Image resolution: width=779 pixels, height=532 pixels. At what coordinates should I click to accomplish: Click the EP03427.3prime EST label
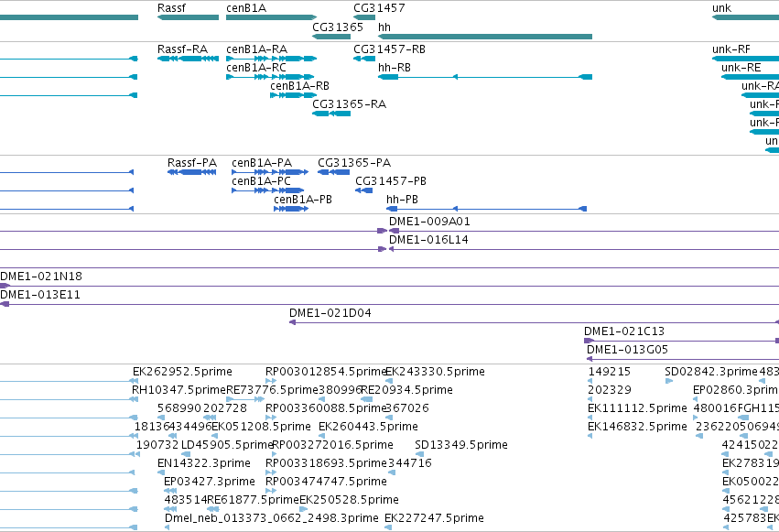point(209,482)
